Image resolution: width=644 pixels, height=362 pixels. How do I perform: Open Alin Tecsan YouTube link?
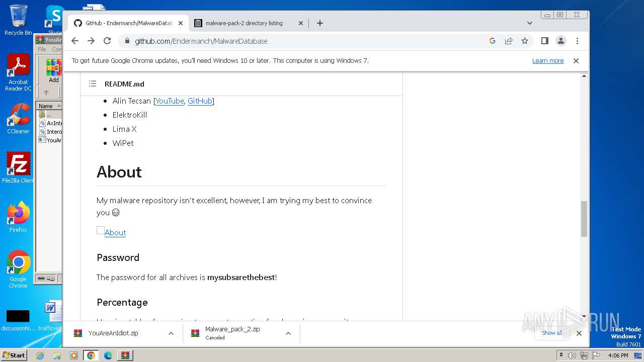170,101
